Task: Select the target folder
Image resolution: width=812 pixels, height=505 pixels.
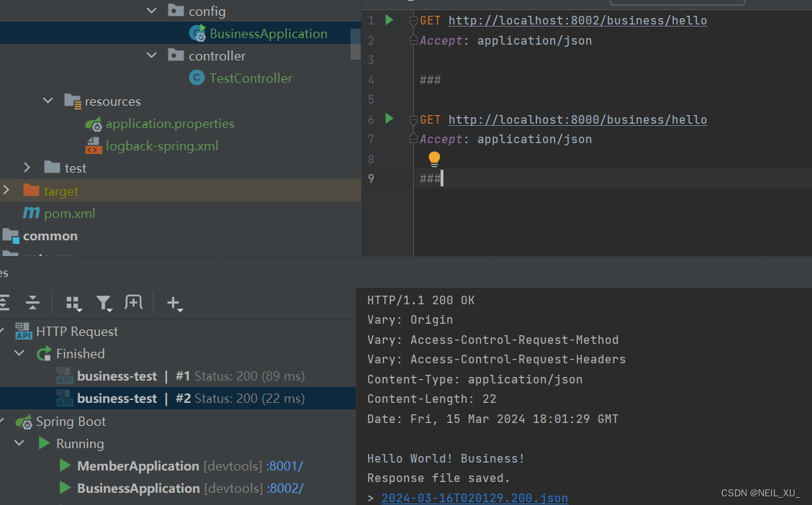Action: (61, 191)
